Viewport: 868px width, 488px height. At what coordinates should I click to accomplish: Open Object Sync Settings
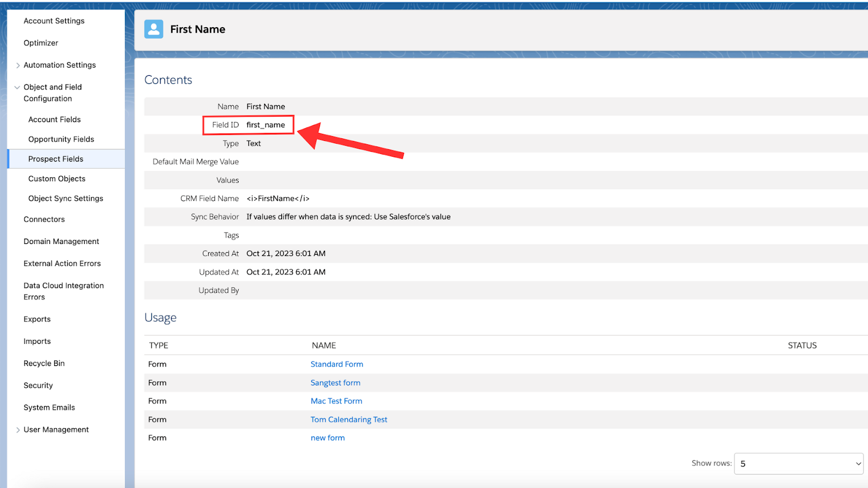tap(65, 198)
